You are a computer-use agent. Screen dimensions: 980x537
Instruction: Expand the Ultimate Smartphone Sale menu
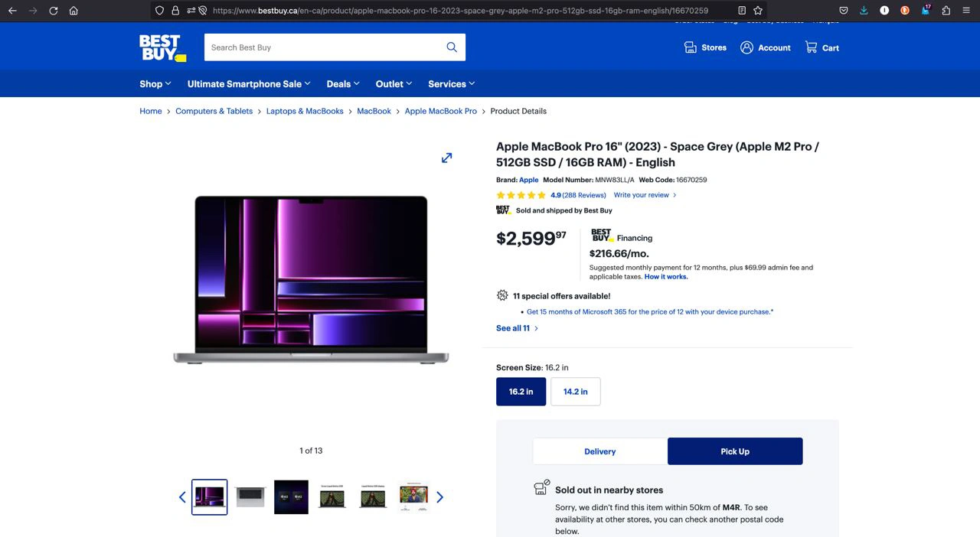pos(249,84)
